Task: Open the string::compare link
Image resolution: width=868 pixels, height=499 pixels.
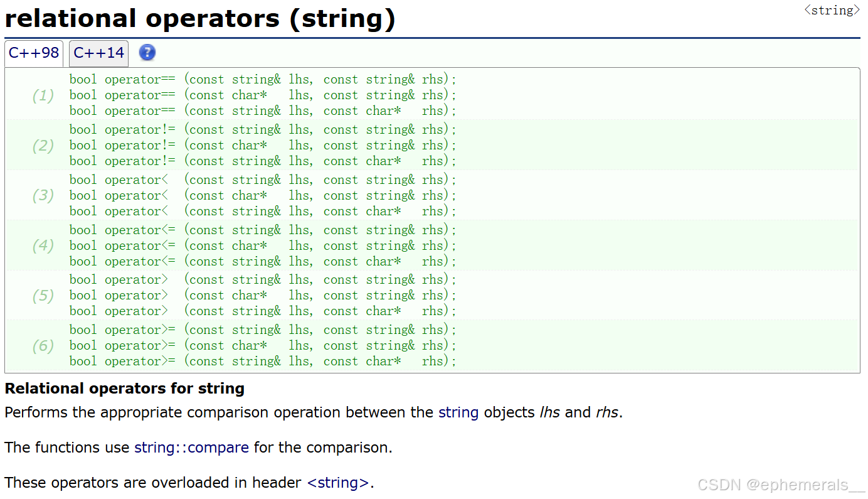Action: tap(191, 448)
